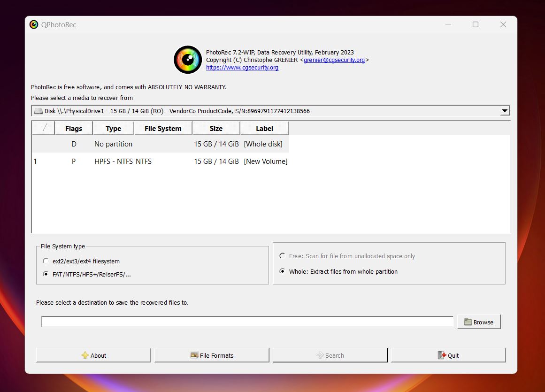Screen dimensions: 545x392
Task: Click the '[New Volume]' label cell
Action: pyautogui.click(x=266, y=161)
